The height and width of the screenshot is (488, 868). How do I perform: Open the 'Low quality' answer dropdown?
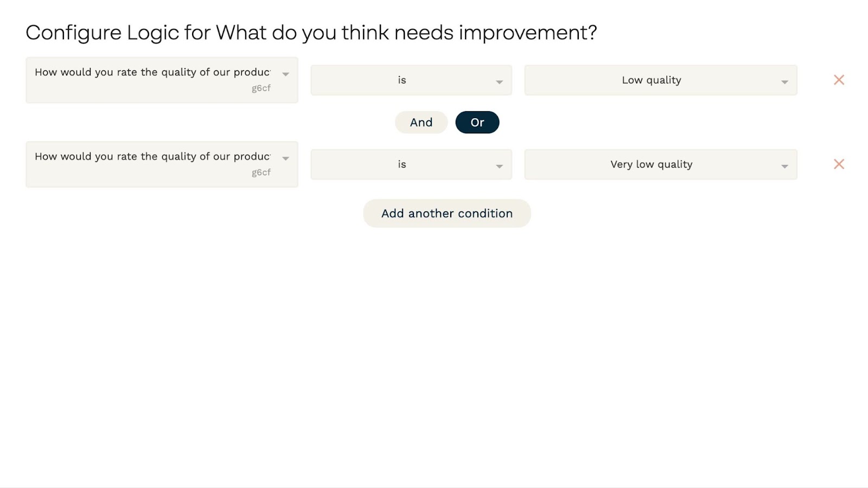[651, 80]
